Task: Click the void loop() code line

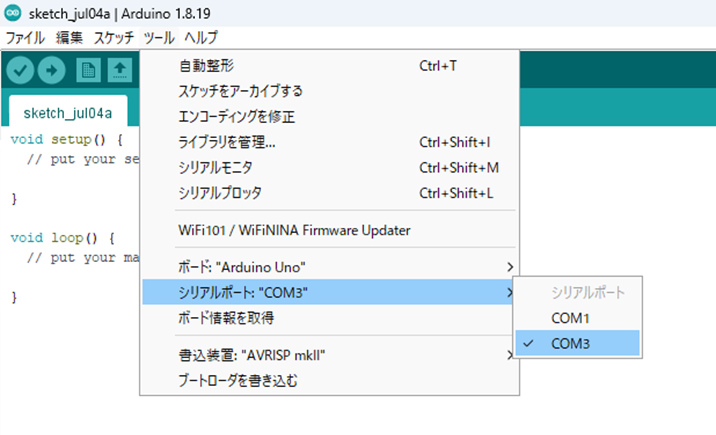Action: (x=63, y=238)
